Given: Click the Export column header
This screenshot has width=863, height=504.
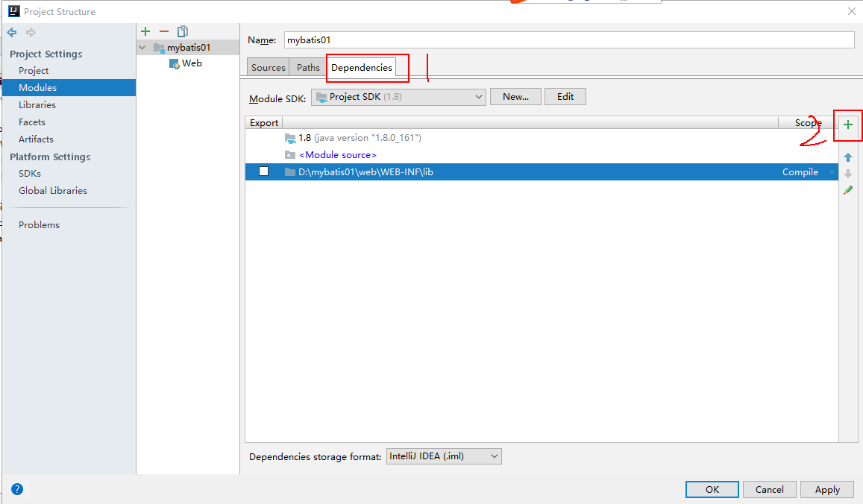Looking at the screenshot, I should (x=263, y=123).
